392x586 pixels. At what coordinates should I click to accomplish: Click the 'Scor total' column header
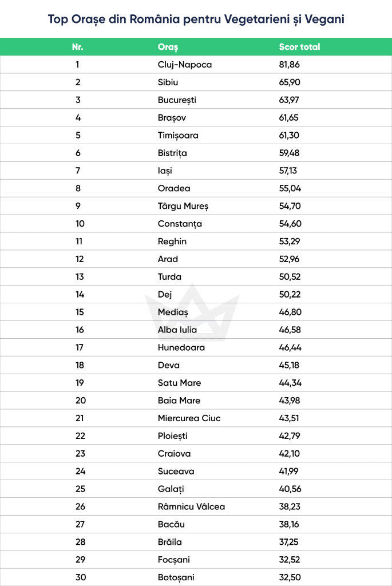(299, 47)
